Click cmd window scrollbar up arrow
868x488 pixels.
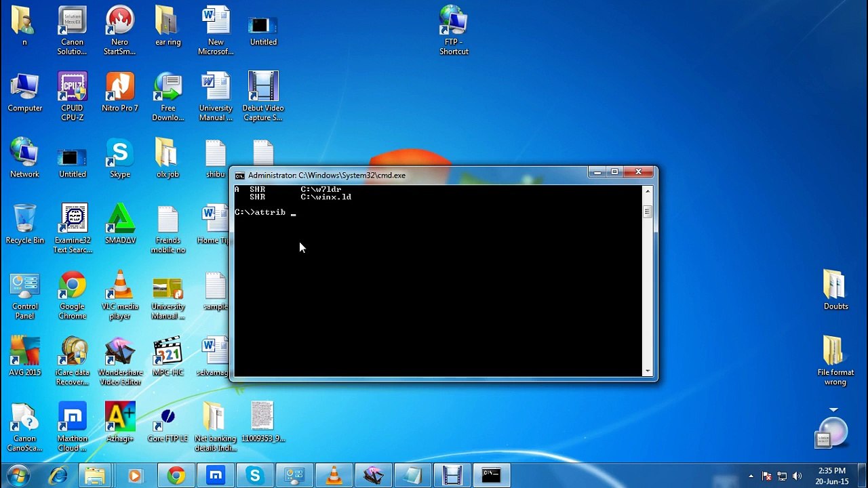pos(647,191)
